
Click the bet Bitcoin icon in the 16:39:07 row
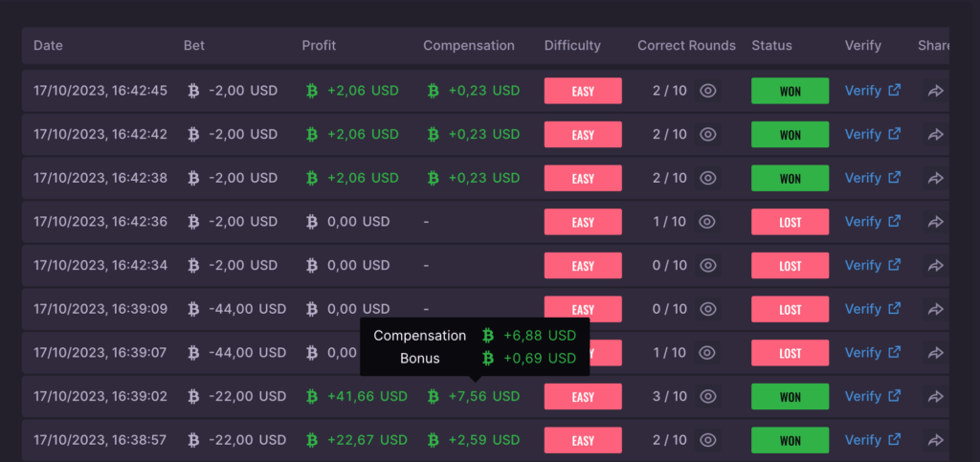click(193, 353)
